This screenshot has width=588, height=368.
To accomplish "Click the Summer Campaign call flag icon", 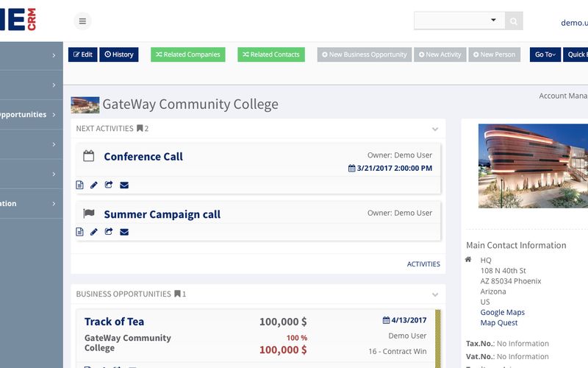I will coord(88,213).
